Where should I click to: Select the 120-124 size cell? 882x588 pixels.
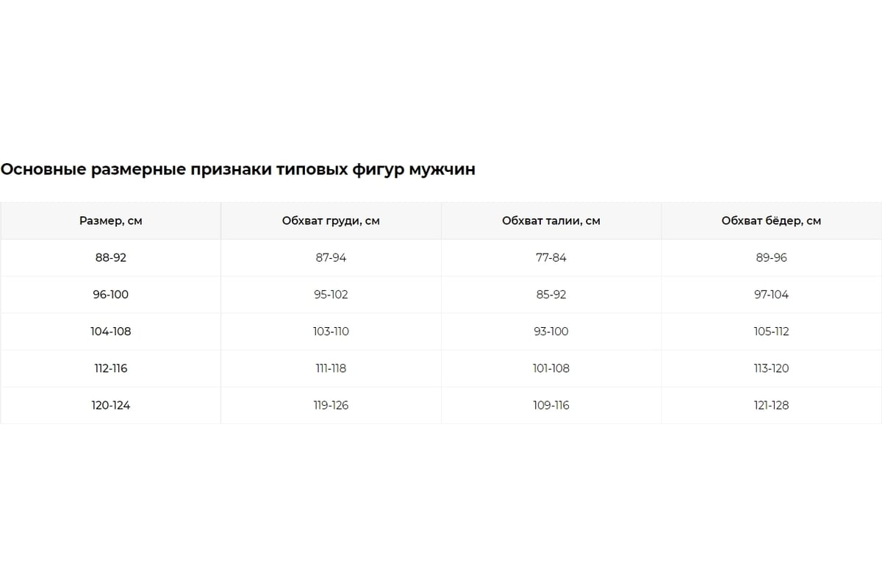point(110,405)
